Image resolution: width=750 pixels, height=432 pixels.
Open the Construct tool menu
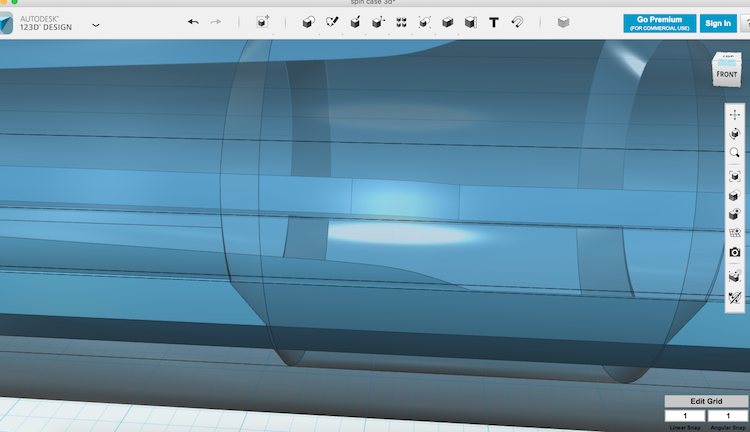tap(355, 22)
